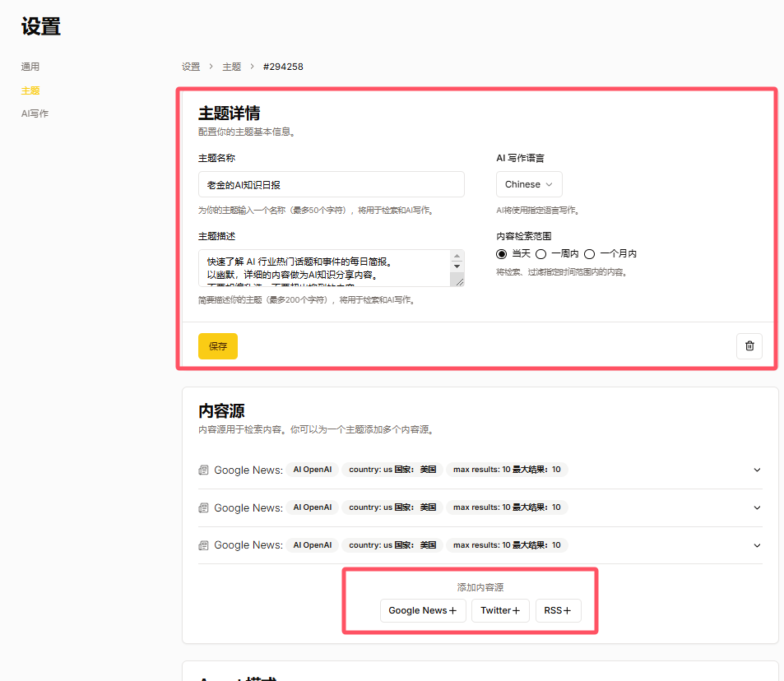Viewport: 784px width, 681px height.
Task: Click the first Google News newspaper icon
Action: pyautogui.click(x=203, y=470)
